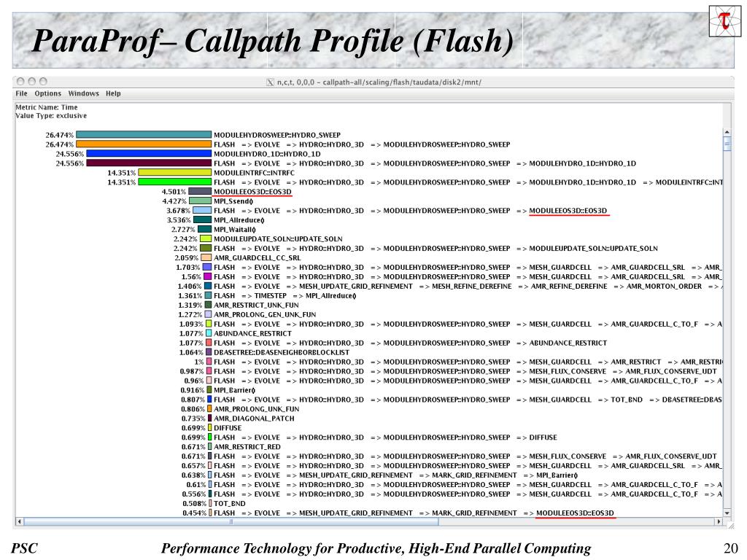
Task: Select AMR_GUARDCELL_CC_SRL row label
Action: [257, 257]
